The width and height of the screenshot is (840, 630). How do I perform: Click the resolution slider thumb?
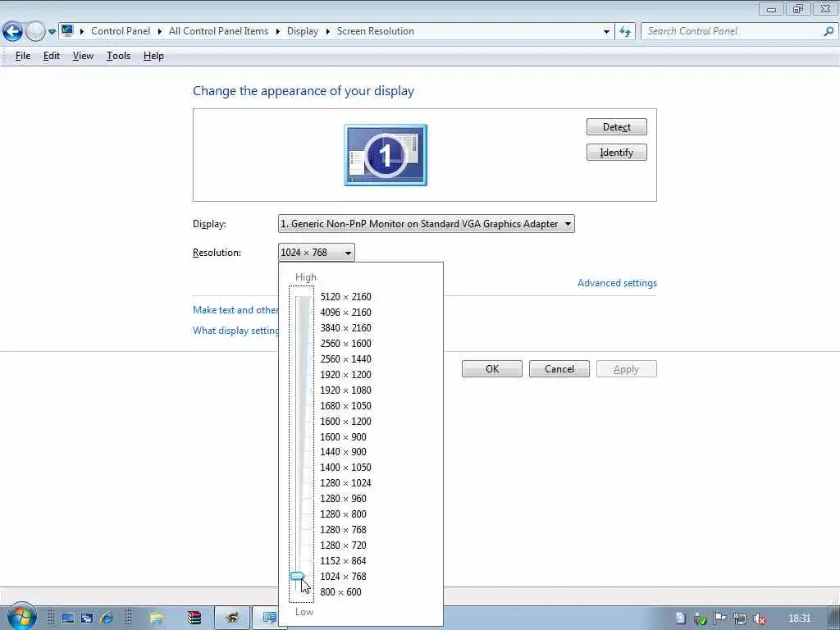[298, 577]
